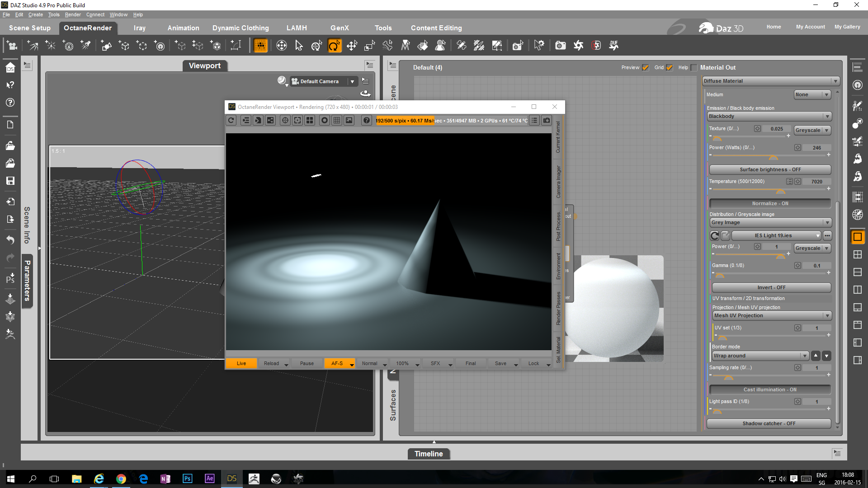Adjust the Temperature slider
Image resolution: width=868 pixels, height=488 pixels.
[781, 190]
